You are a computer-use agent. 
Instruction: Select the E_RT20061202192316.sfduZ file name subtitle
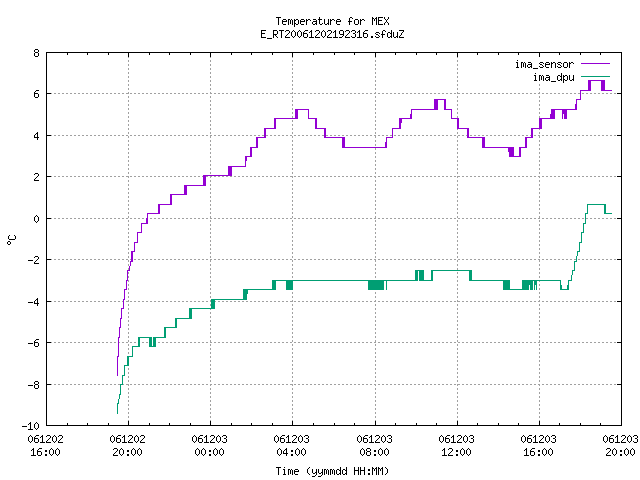coord(332,34)
